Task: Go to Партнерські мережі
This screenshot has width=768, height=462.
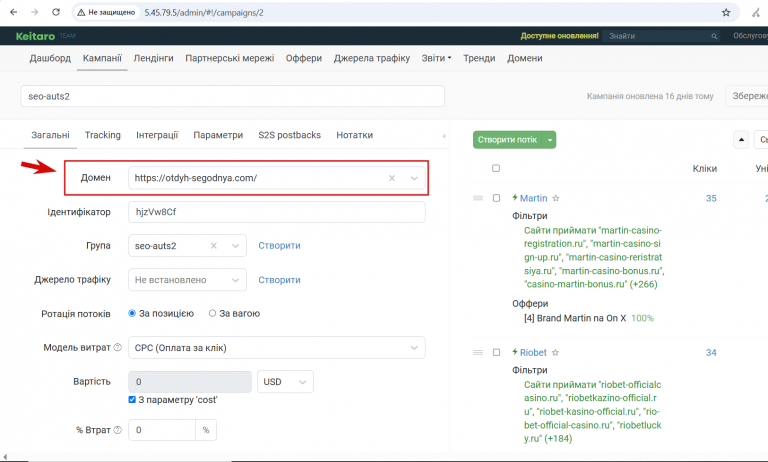Action: [x=230, y=58]
